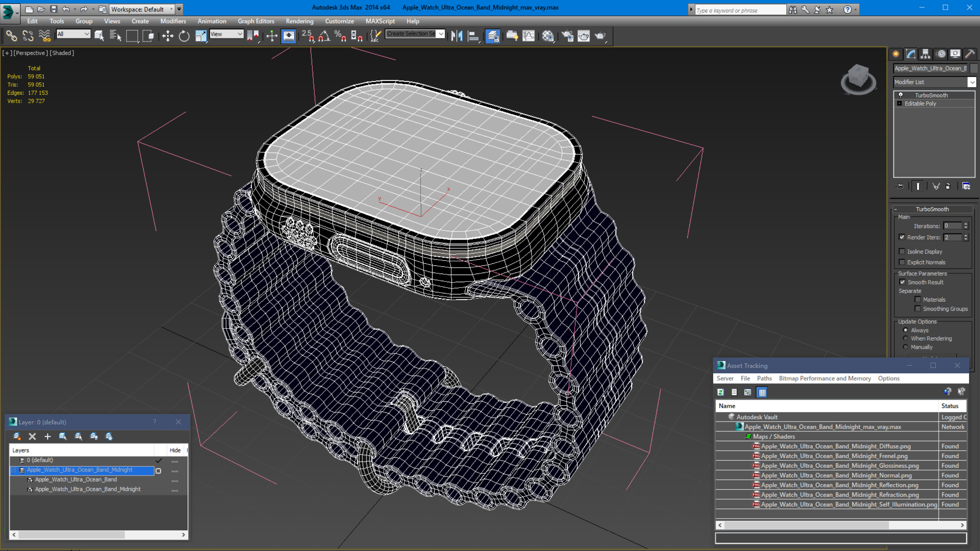Click the Mirror tool

[457, 36]
